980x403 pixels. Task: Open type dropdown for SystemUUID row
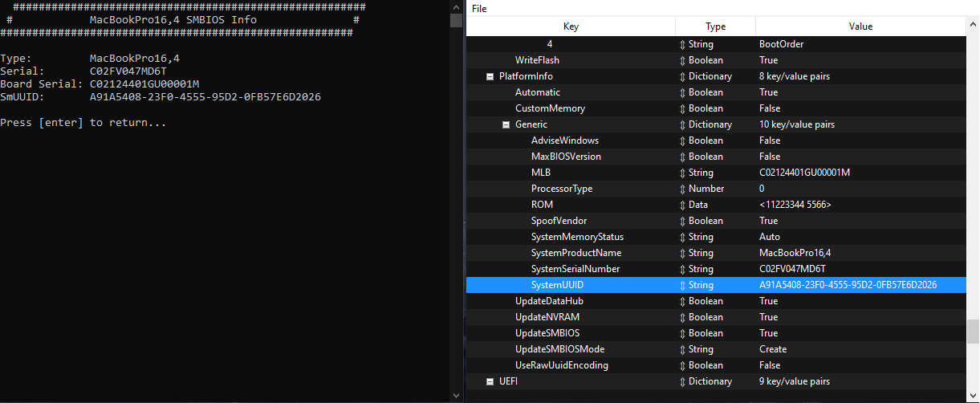pyautogui.click(x=682, y=285)
